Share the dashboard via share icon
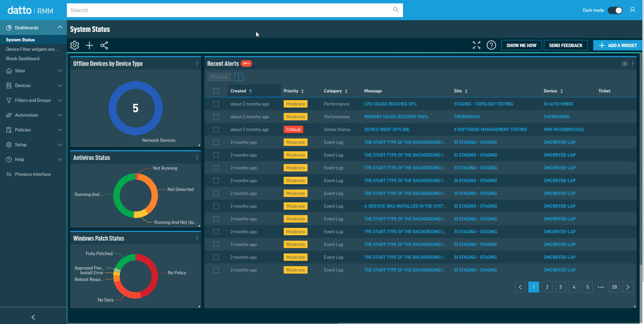This screenshot has width=644, height=324. coord(104,45)
